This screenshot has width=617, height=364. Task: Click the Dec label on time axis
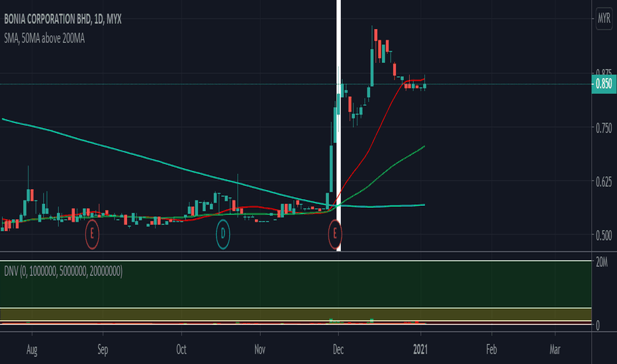tap(338, 349)
